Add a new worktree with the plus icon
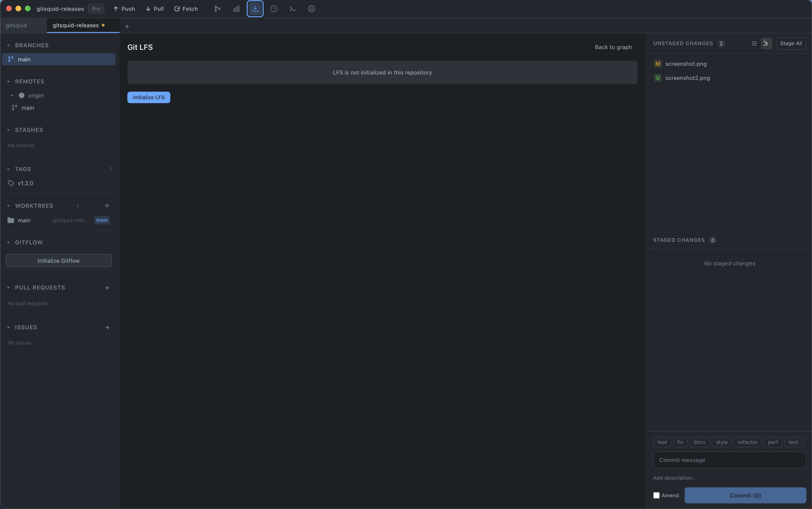 [x=107, y=205]
